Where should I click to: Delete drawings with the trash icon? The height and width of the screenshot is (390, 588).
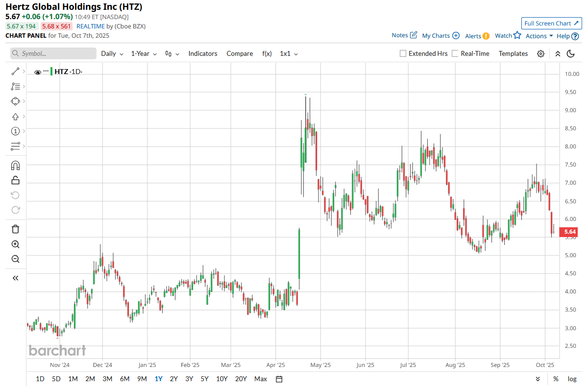coord(15,229)
